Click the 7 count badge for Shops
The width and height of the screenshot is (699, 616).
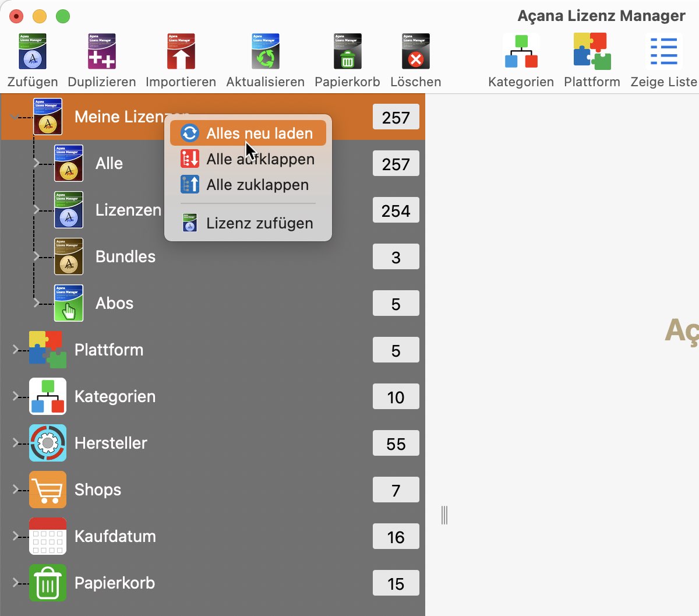pyautogui.click(x=396, y=490)
